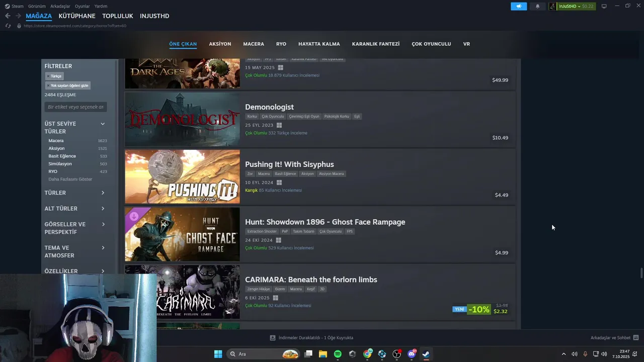Open Friends & Chat icon at bottom right
Screen dimensions: 644x362
tap(636, 338)
